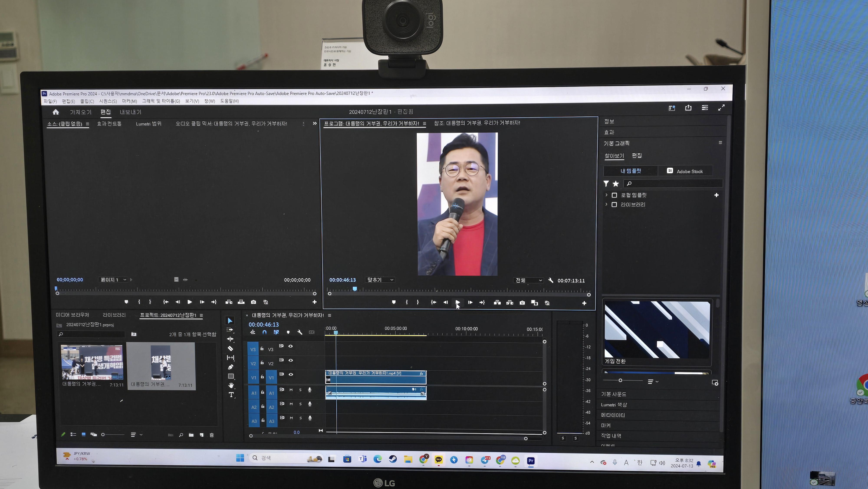Click Go to In in Program monitor
The image size is (868, 489).
(434, 302)
